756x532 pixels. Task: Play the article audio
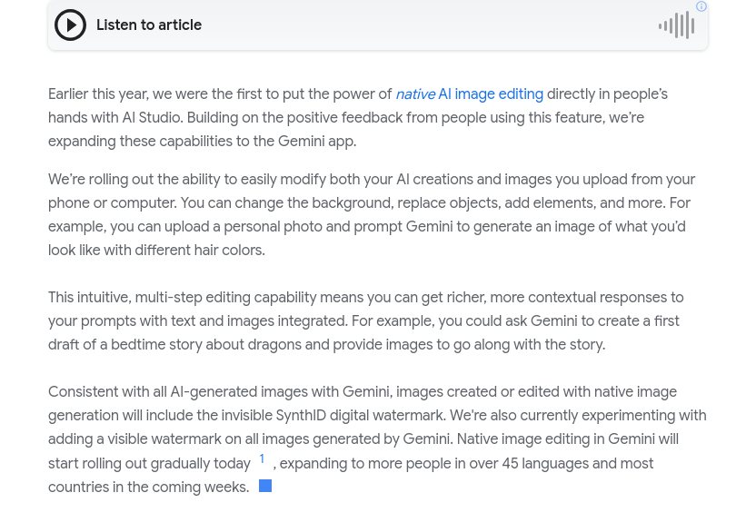(70, 25)
